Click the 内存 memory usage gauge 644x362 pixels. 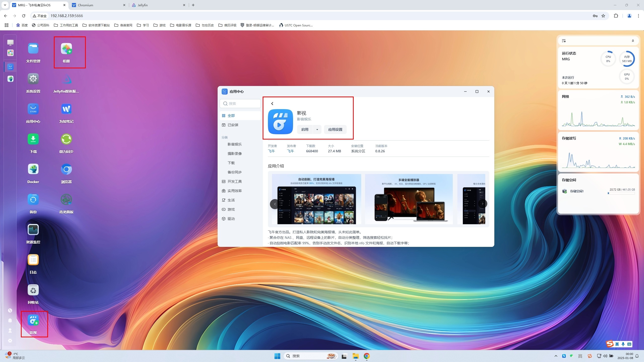point(627,59)
